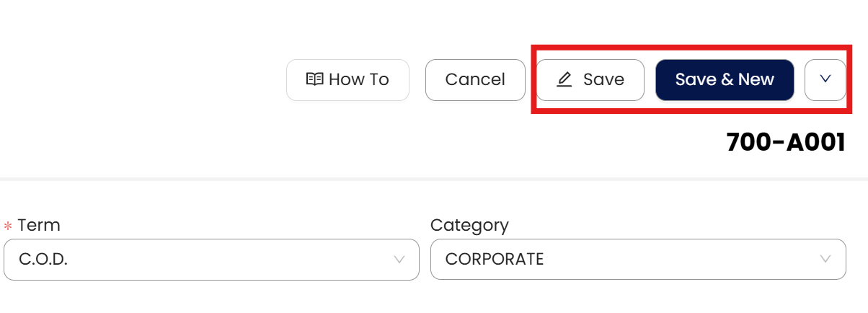
Task: Expand more save options dropdown
Action: point(825,79)
